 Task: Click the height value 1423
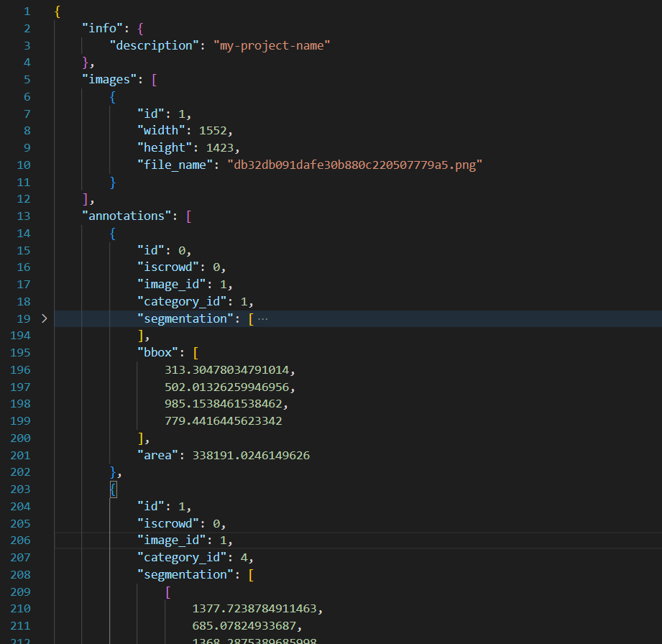tap(219, 148)
